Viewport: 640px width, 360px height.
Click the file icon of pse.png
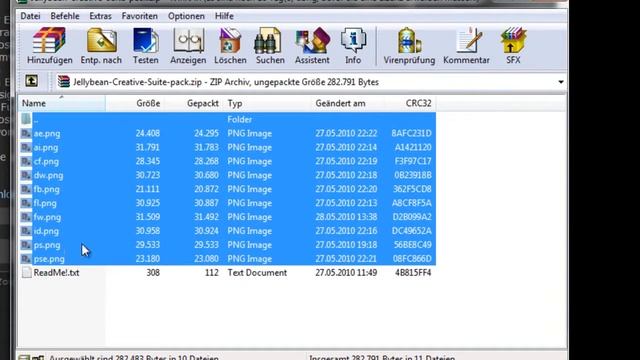26,259
